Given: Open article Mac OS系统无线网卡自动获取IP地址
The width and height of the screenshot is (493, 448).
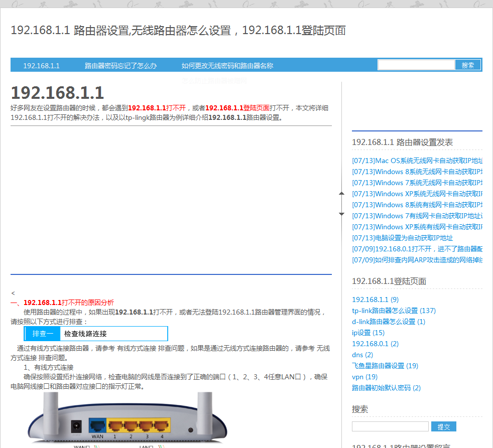Looking at the screenshot, I should [x=417, y=161].
